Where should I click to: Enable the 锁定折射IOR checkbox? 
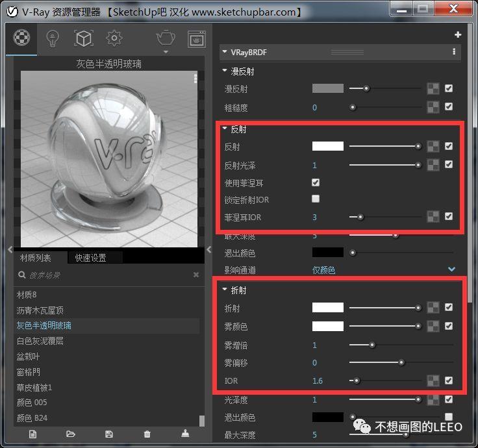pos(316,199)
